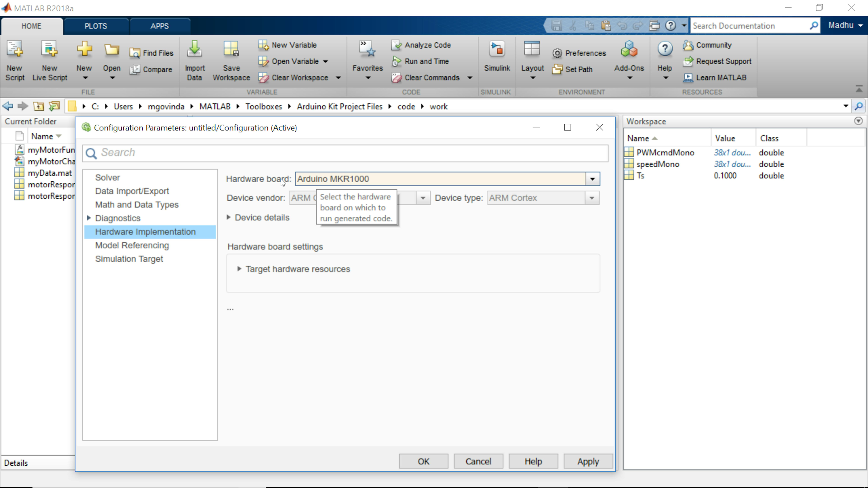Click Clear Commands
868x488 pixels.
point(426,78)
